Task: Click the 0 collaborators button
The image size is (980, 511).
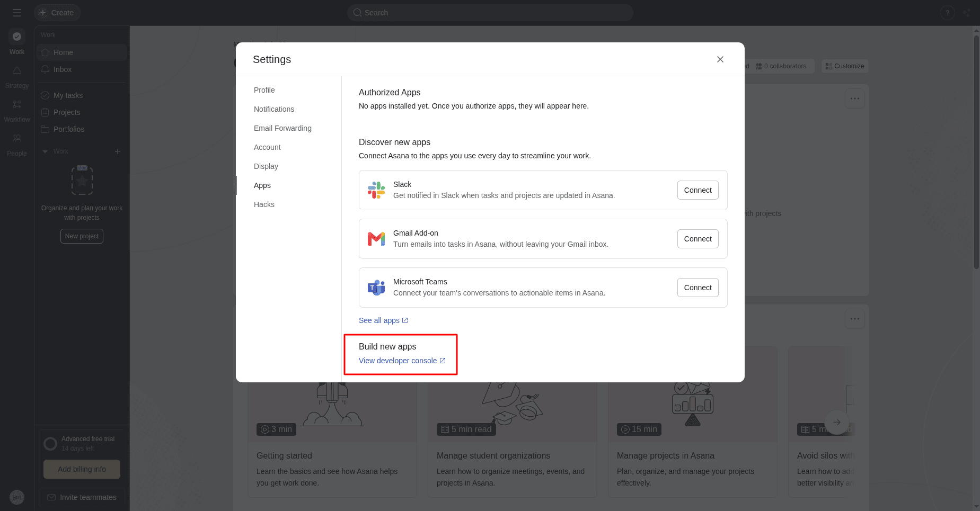Action: pos(781,66)
